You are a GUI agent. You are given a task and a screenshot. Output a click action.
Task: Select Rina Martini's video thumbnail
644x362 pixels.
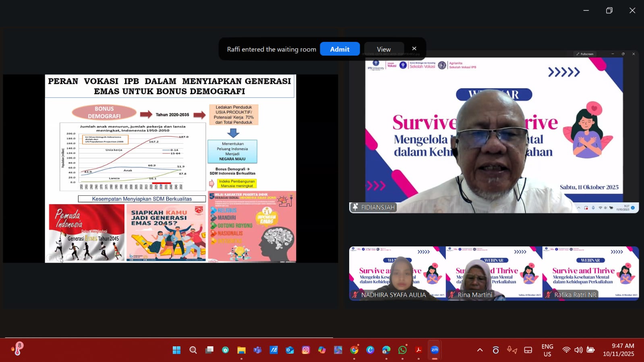(494, 273)
